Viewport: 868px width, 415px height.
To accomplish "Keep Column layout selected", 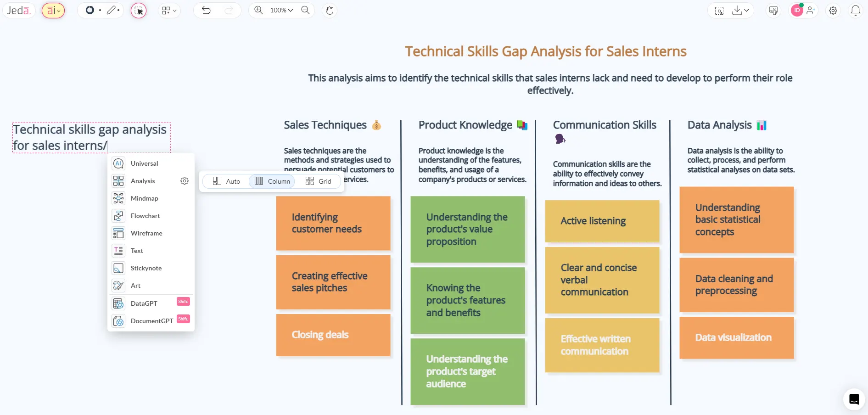I will click(x=272, y=181).
